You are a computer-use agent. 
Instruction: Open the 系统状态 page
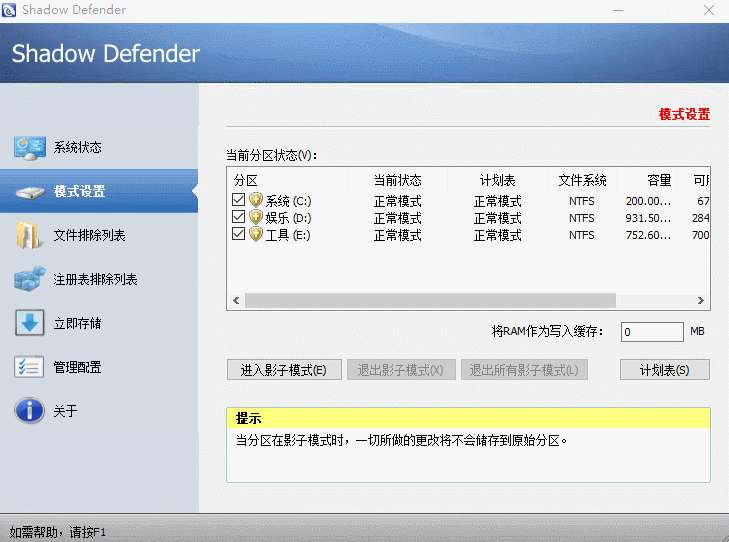tap(99, 147)
